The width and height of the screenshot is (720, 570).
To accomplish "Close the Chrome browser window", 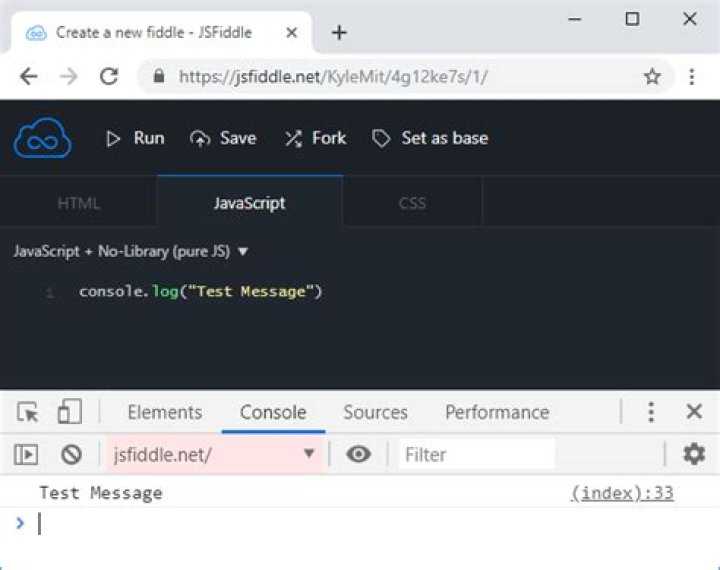I will (690, 19).
